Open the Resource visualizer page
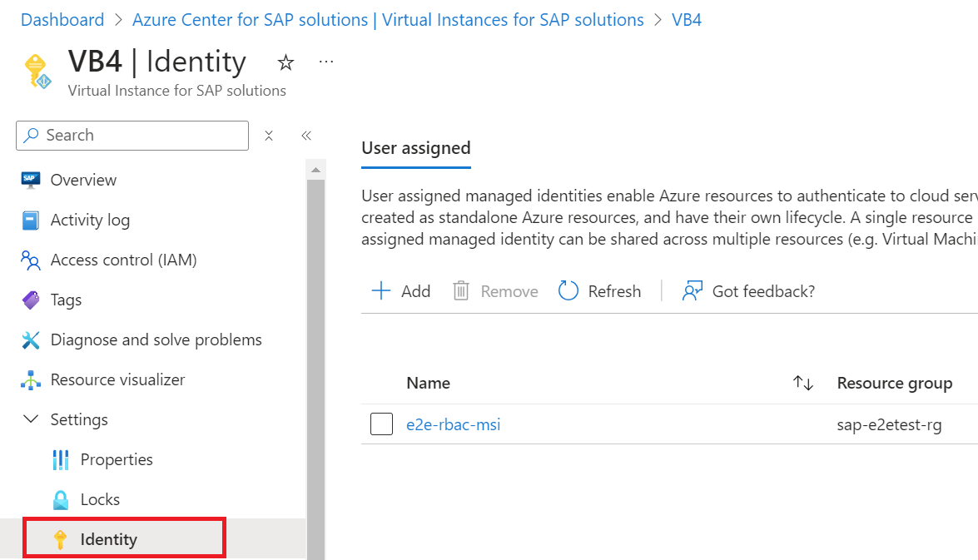The height and width of the screenshot is (560, 978). (x=117, y=379)
